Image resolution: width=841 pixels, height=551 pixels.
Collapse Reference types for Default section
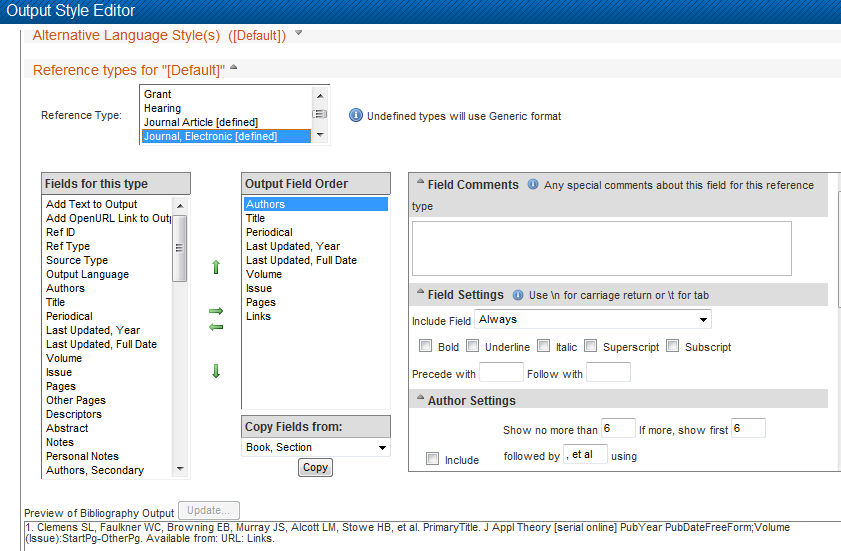pyautogui.click(x=234, y=68)
